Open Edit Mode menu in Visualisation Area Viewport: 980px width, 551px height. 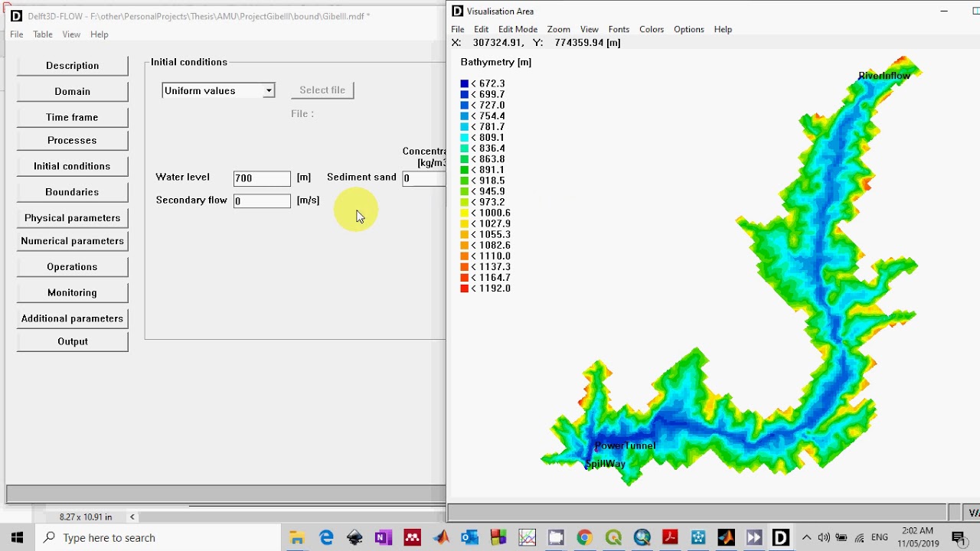click(x=518, y=29)
